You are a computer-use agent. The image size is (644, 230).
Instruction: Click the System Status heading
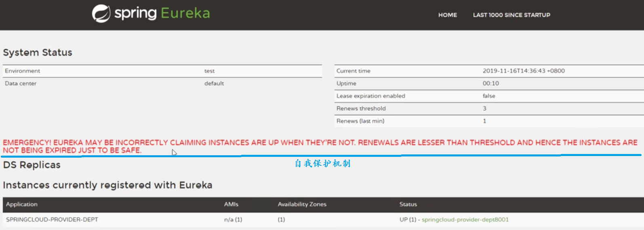(38, 53)
